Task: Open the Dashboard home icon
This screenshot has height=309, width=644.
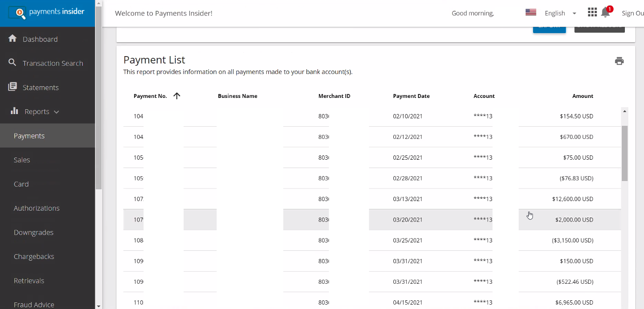Action: coord(12,39)
